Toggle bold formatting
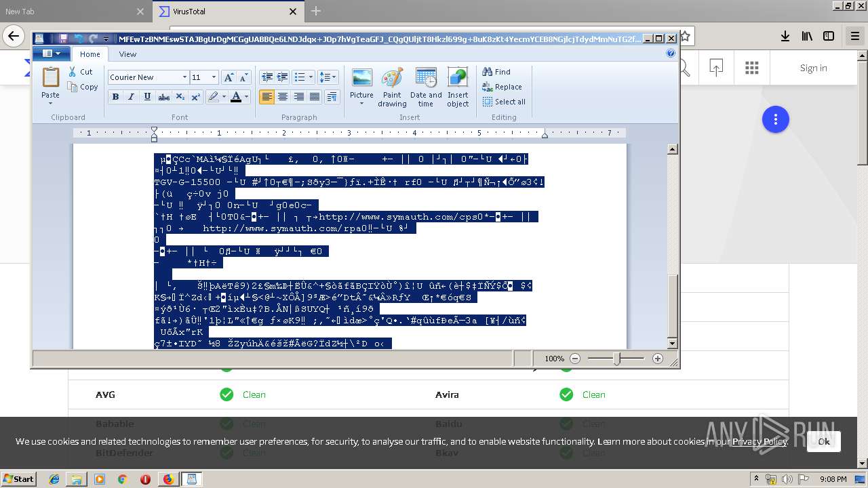This screenshot has width=868, height=488. tap(115, 97)
